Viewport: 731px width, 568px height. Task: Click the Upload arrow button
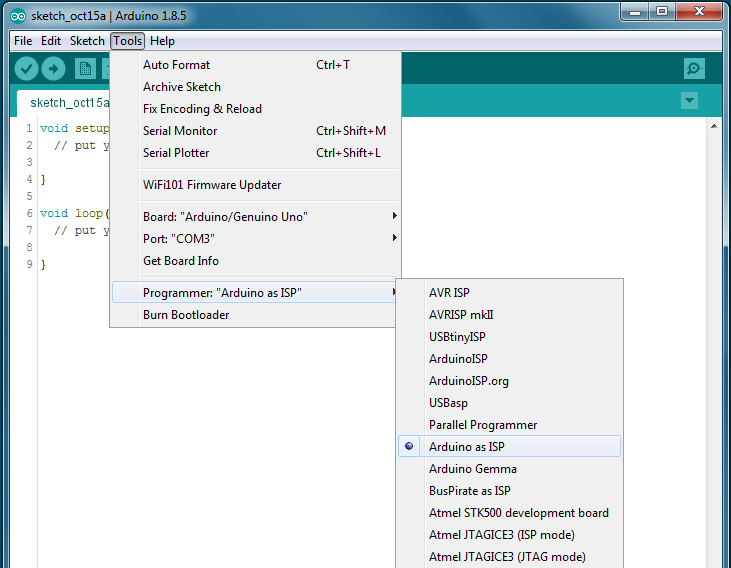[x=54, y=69]
